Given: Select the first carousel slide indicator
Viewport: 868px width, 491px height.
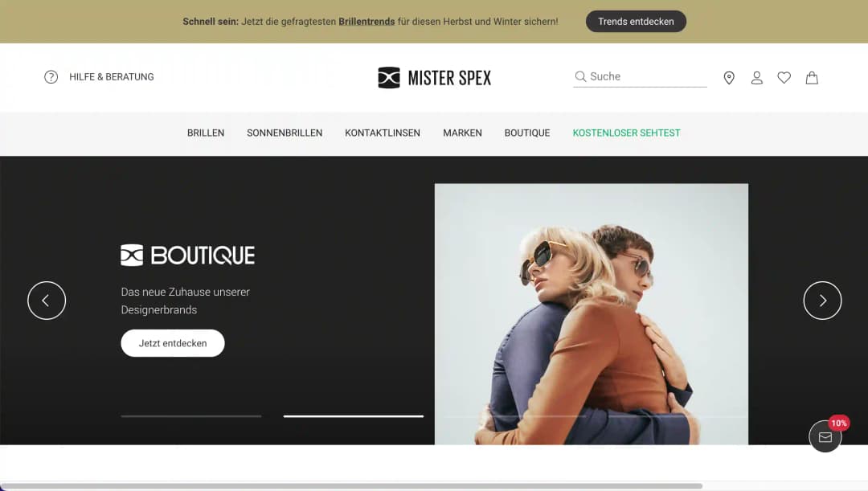Looking at the screenshot, I should tap(191, 416).
